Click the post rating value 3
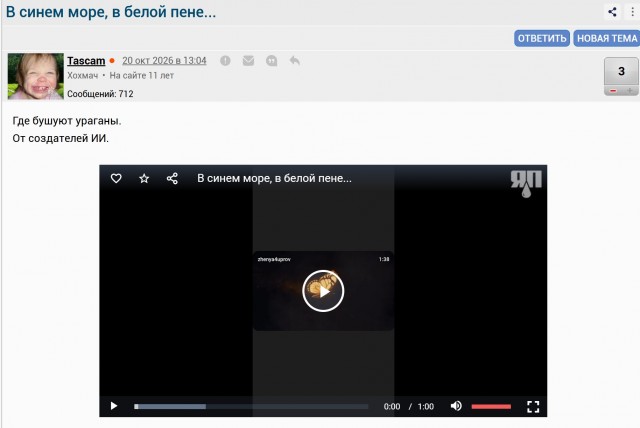The height and width of the screenshot is (428, 640). point(621,71)
